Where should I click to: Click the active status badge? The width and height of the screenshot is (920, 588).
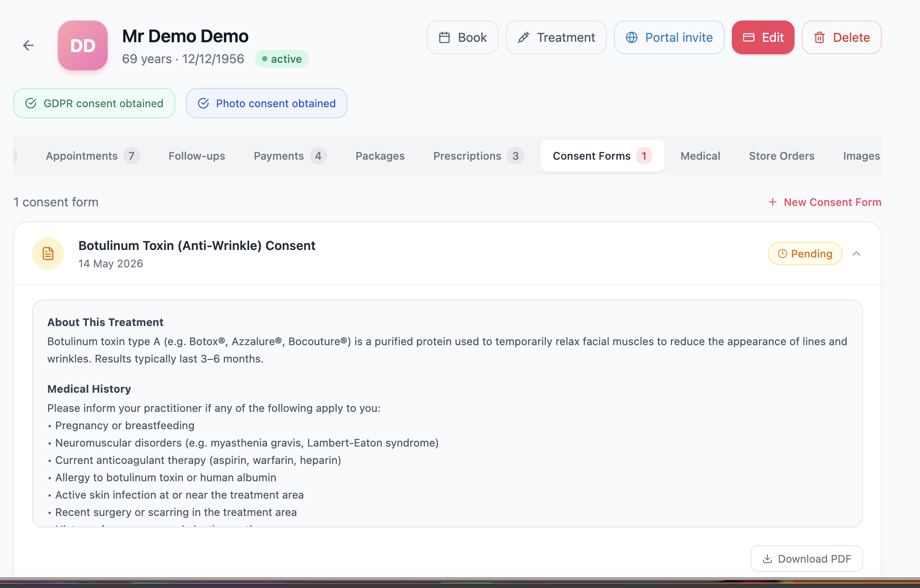tap(282, 59)
